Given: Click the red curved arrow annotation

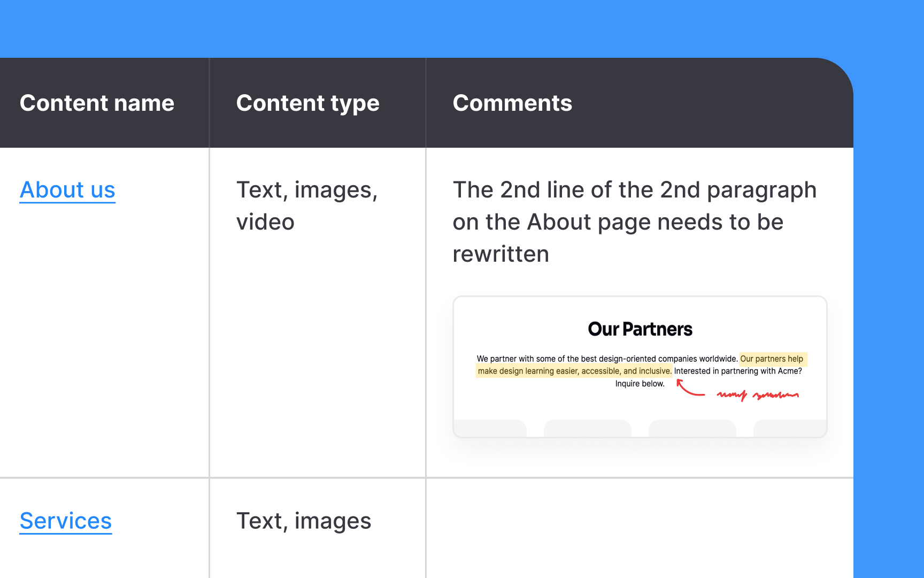Looking at the screenshot, I should [689, 387].
